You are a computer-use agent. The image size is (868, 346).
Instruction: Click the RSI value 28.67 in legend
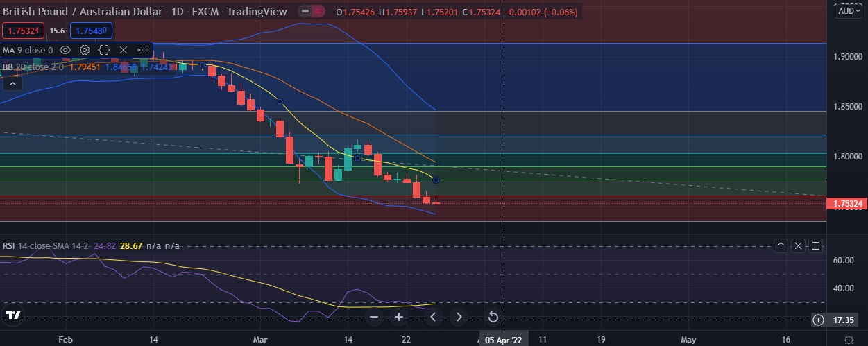[131, 245]
